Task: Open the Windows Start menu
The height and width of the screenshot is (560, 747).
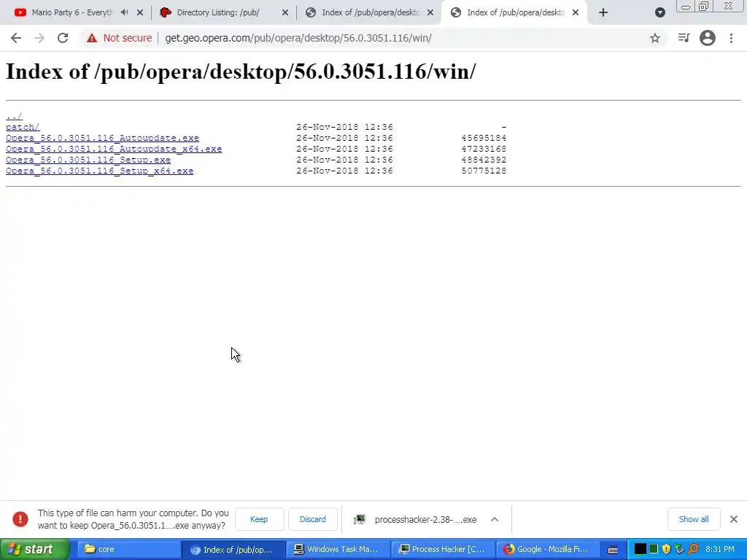Action: tap(35, 550)
